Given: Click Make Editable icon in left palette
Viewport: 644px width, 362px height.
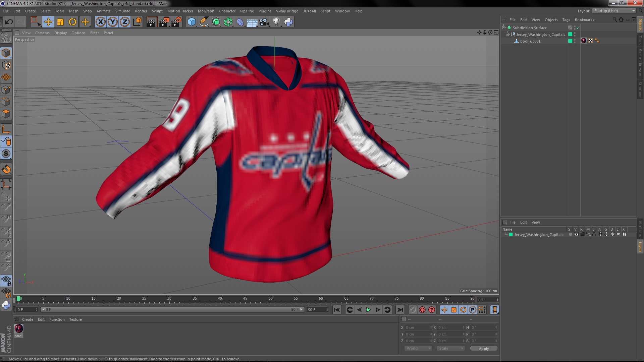Looking at the screenshot, I should point(6,38).
